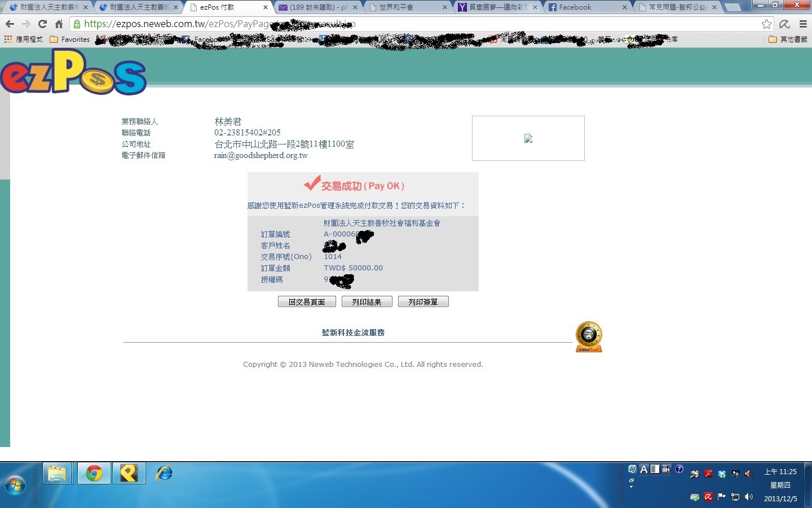Click the ezPos logo
This screenshot has width=812, height=508.
click(73, 72)
